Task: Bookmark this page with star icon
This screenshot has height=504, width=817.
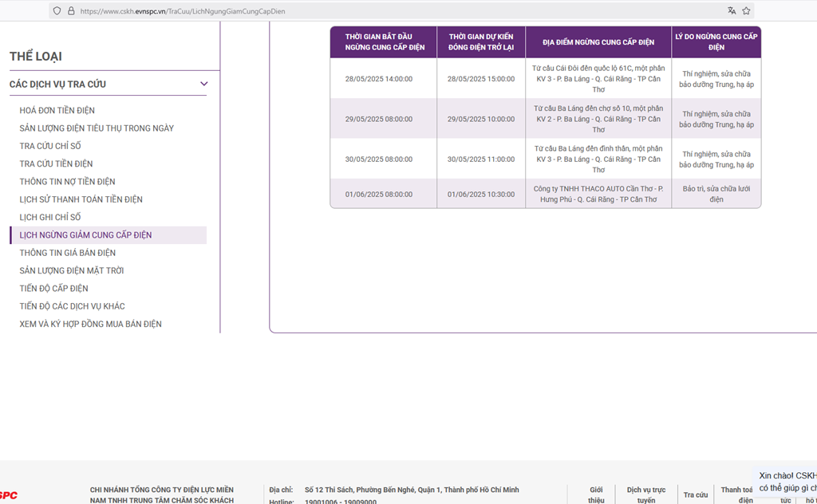Action: (x=746, y=11)
